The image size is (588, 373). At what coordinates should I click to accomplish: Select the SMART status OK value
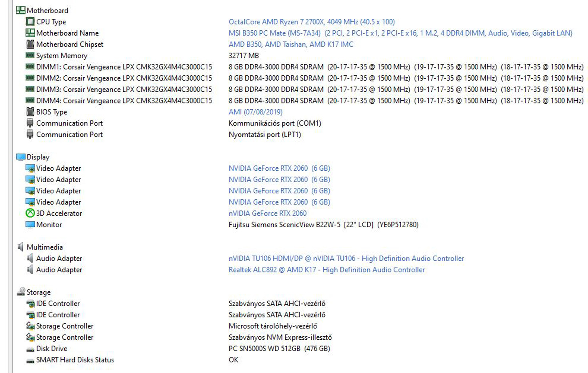(233, 360)
